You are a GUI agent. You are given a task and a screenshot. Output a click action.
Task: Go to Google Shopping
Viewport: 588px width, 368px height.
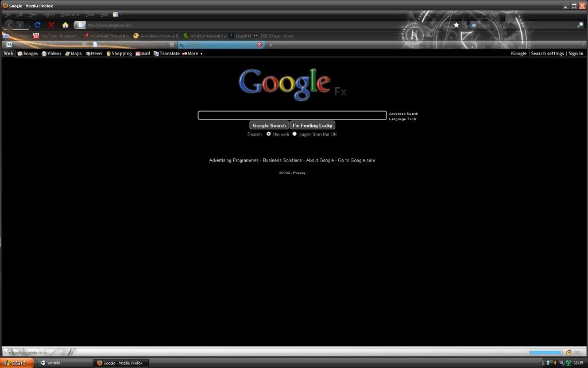(119, 53)
